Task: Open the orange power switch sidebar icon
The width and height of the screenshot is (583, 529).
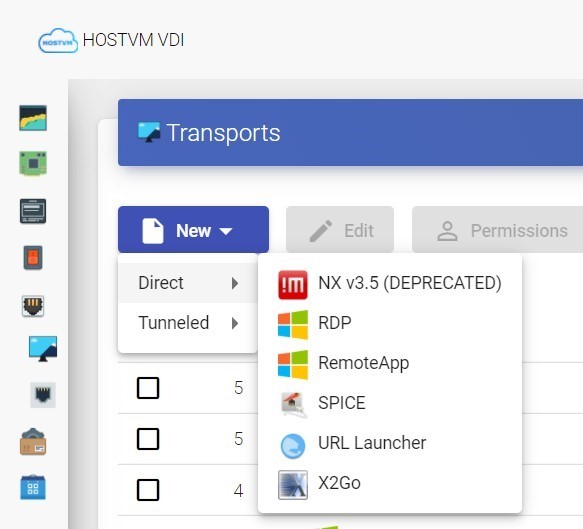Action: 33,258
